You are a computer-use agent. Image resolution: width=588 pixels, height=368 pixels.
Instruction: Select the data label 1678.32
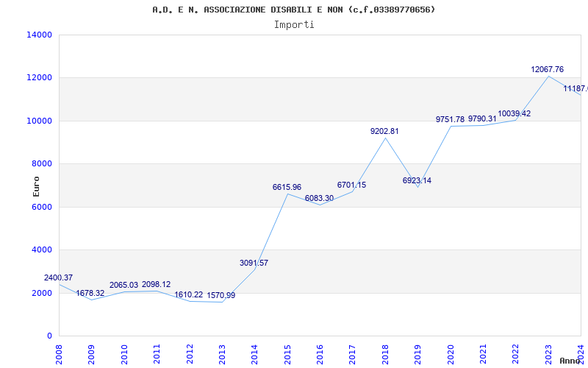90,293
